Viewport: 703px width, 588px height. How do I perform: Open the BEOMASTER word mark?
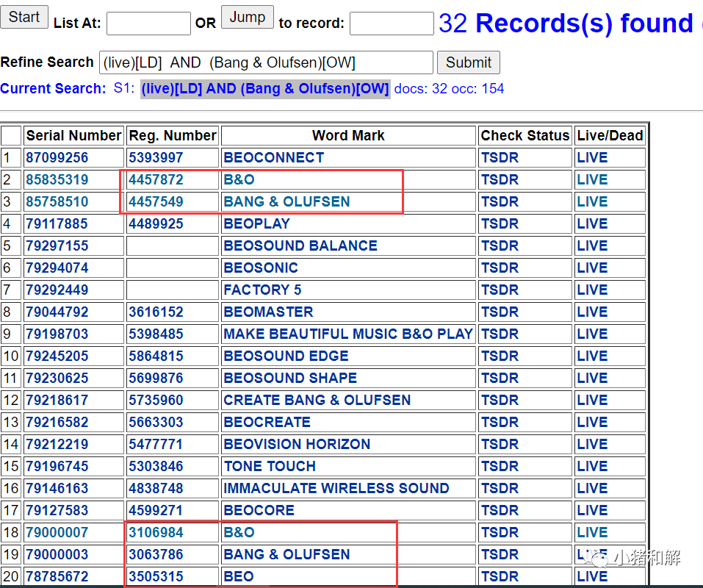[268, 312]
